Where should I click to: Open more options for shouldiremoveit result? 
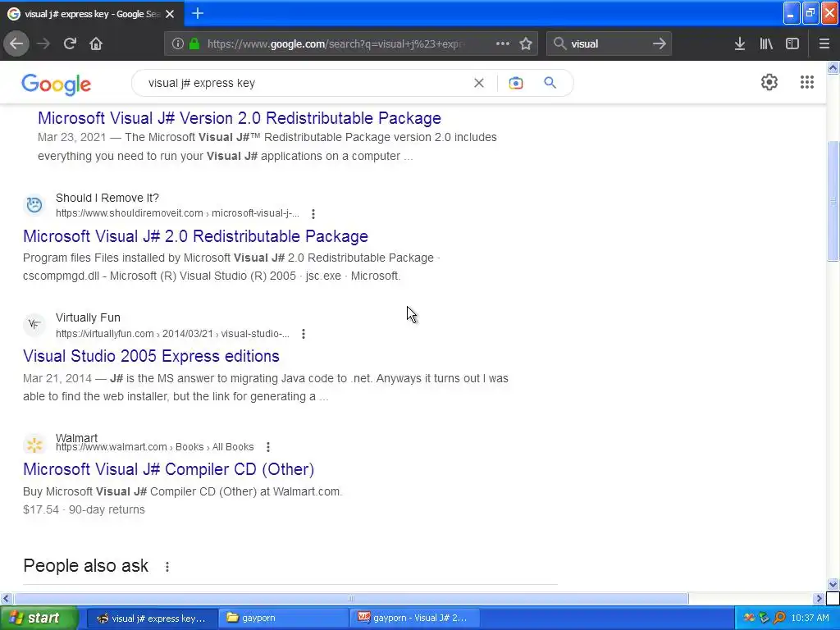click(313, 214)
